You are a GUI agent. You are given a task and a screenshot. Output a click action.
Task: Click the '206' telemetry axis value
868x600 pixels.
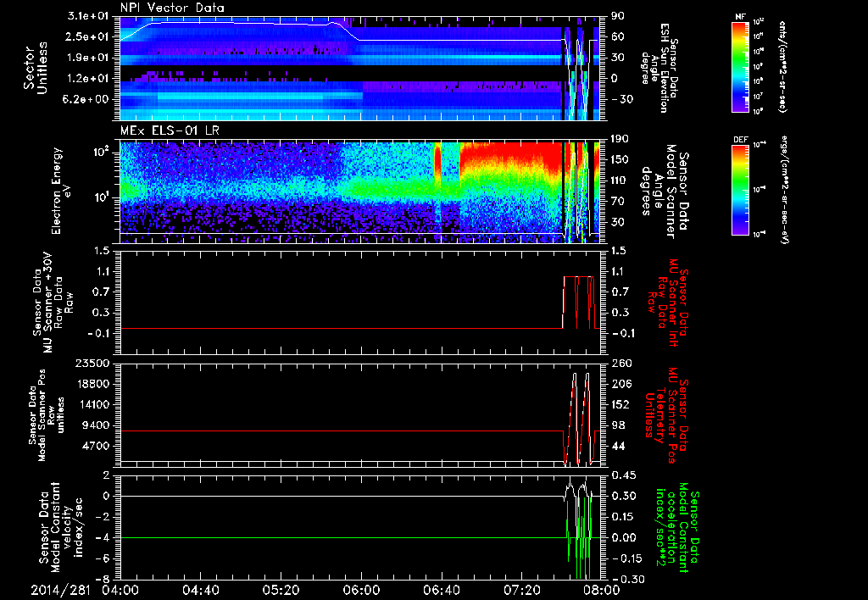click(x=622, y=384)
